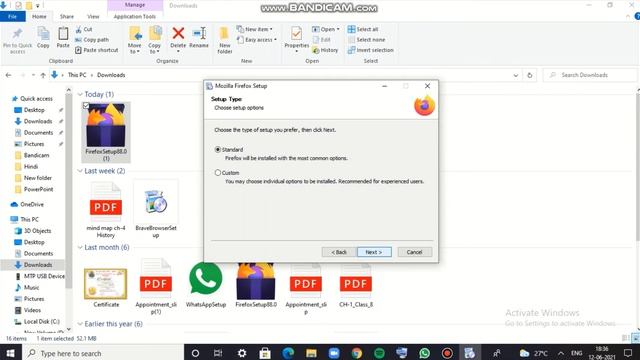Switch to the View ribbon tab
640x360 pixels.
[x=93, y=16]
